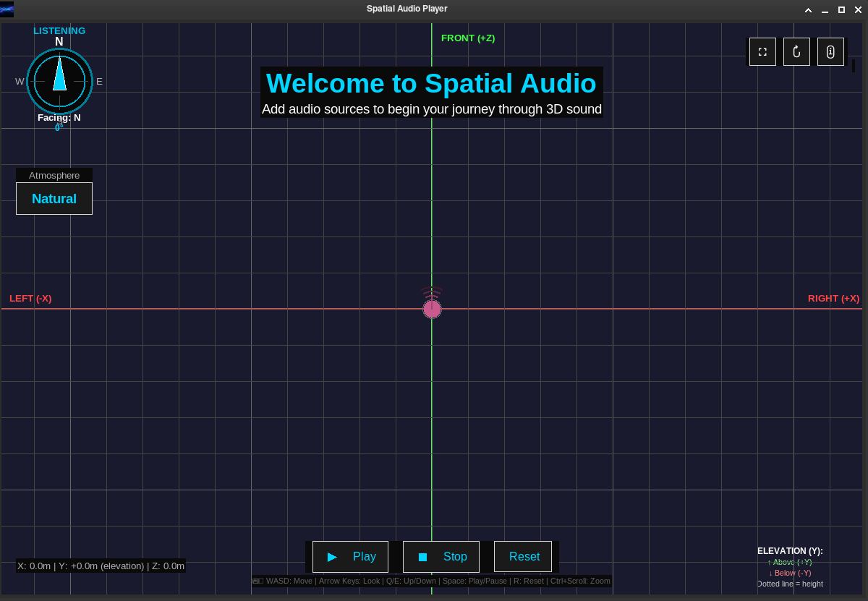Click the FRONT (+Z) axis label

pyautogui.click(x=468, y=38)
